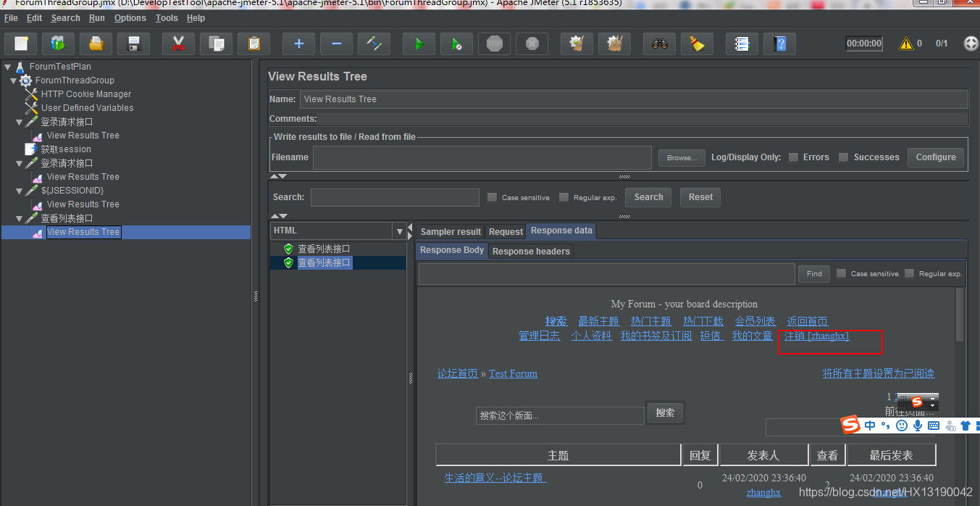Clear all results with double broom icon
Viewport: 980px width, 506px height.
tap(614, 43)
